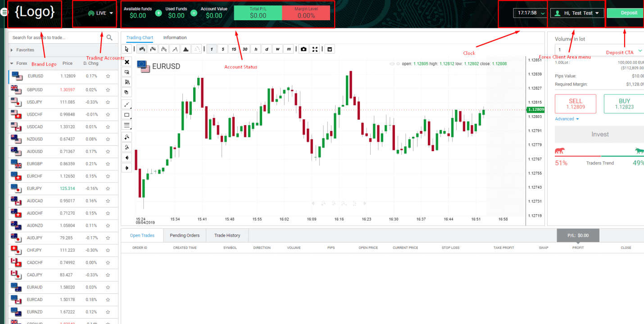
Task: Click the red bear trend icon
Action: tap(560, 151)
